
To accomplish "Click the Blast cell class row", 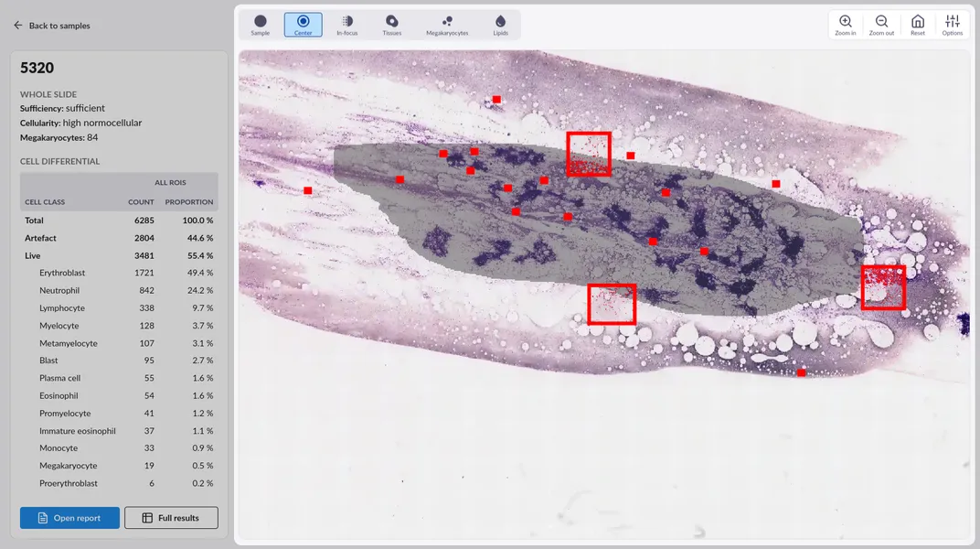I will tap(119, 361).
